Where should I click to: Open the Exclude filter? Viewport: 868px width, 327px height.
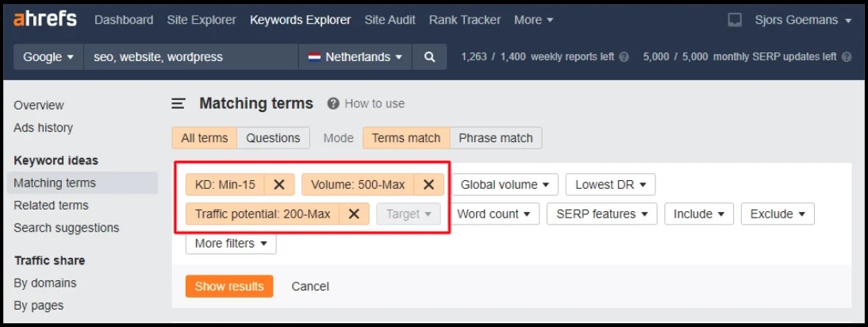pos(778,214)
